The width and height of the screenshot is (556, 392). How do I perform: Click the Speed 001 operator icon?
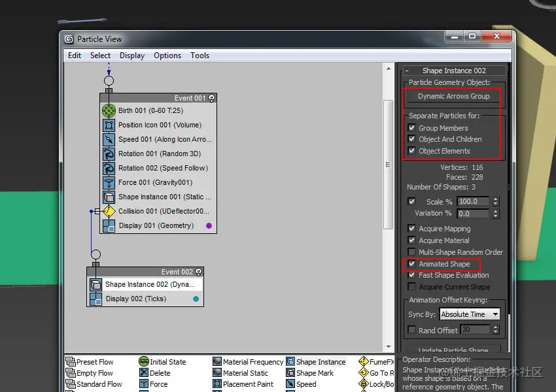109,140
